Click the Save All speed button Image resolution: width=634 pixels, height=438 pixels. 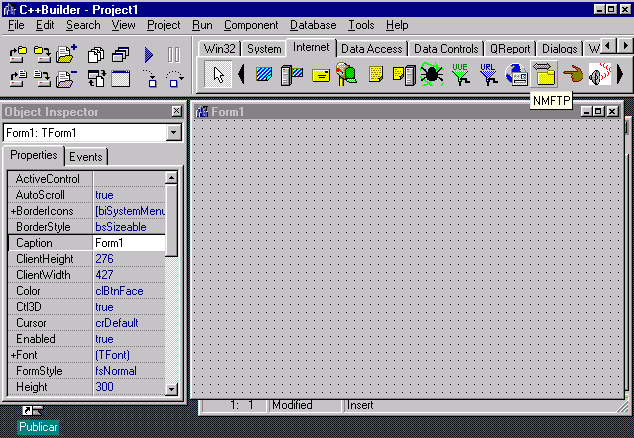(42, 55)
